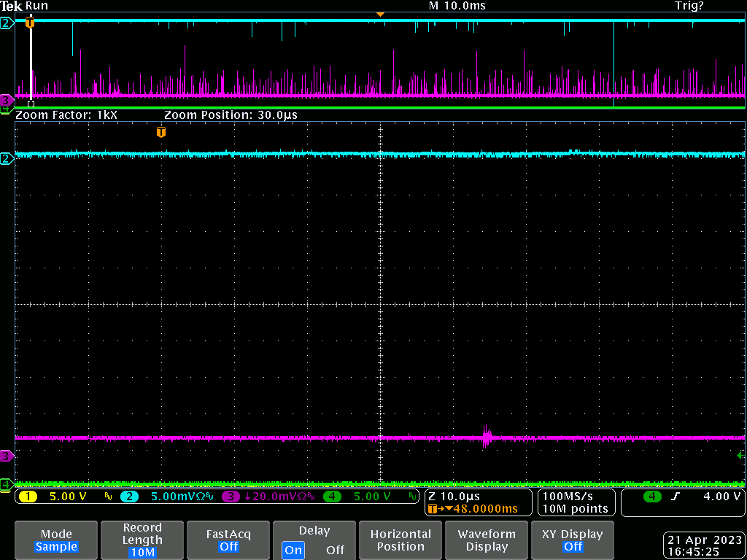Screen dimensions: 747x560
Task: Click the orange T marker in zoom window
Action: 161,132
